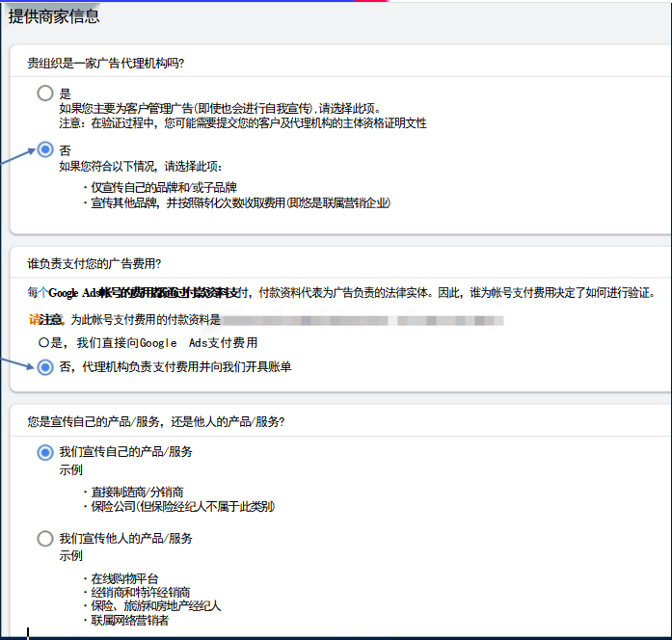
Task: Click the question '谁负责支付您的广告费用?'
Action: point(94,263)
